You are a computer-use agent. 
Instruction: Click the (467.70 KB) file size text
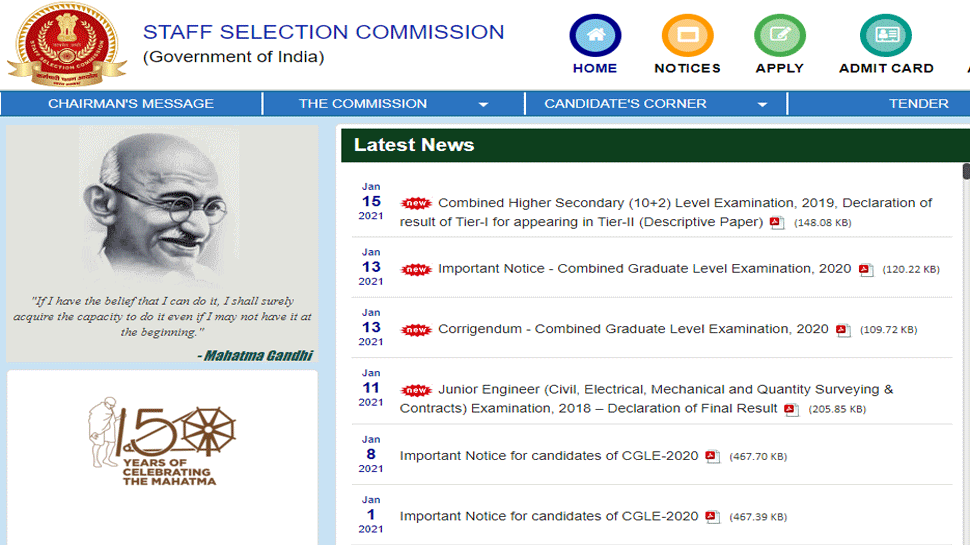[758, 457]
